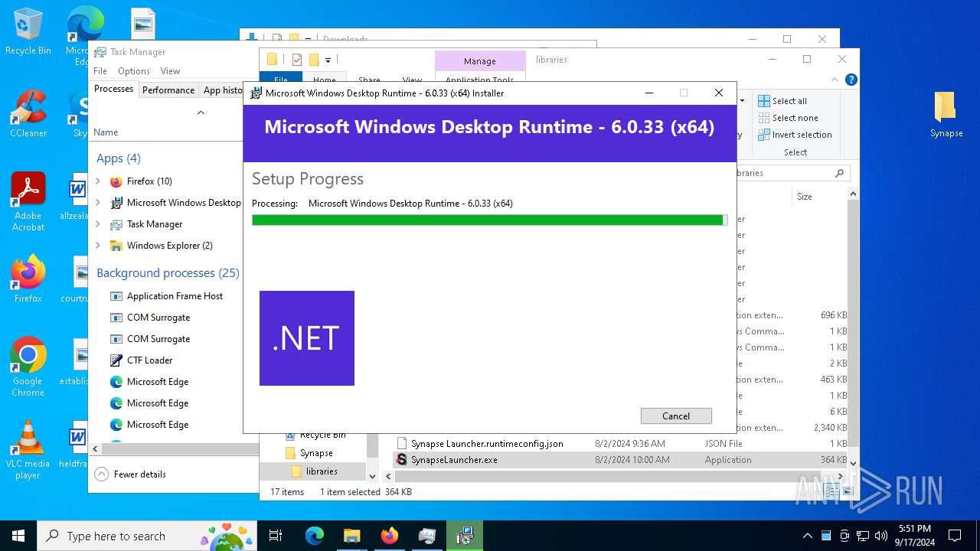Open Google Chrome desktop shortcut

point(28,367)
